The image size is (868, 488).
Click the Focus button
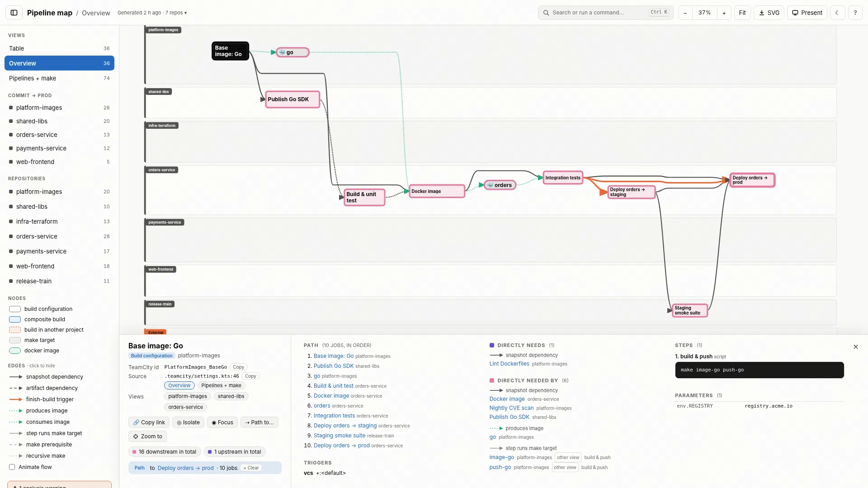pos(222,422)
